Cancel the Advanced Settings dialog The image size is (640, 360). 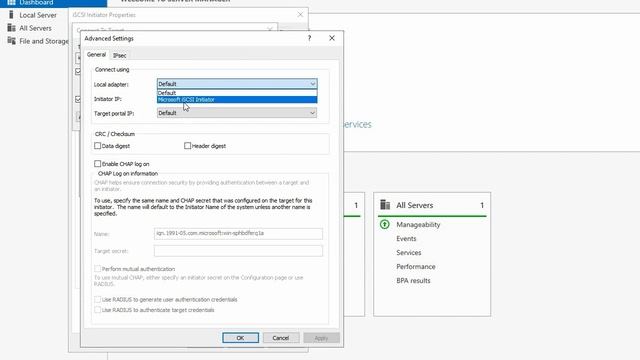(281, 338)
